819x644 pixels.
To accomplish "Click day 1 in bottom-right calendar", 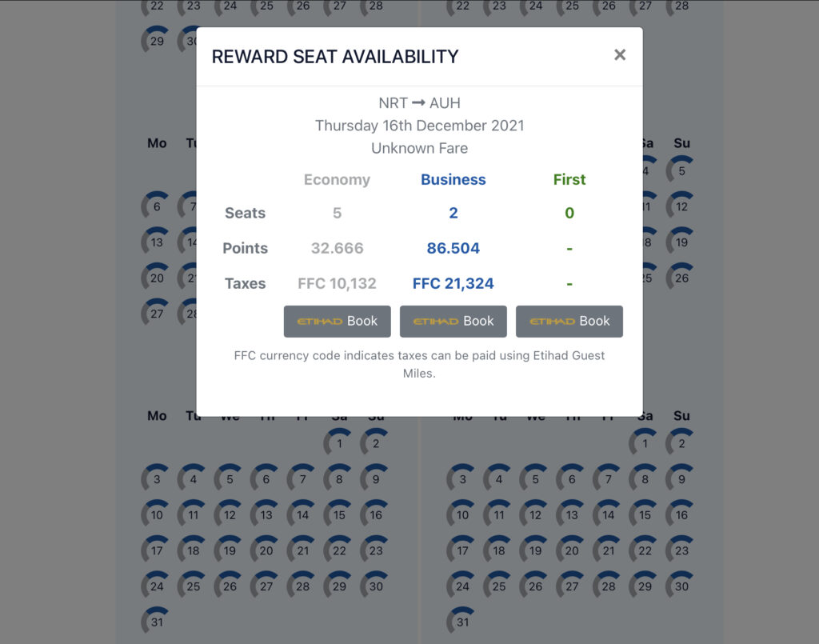I will (x=644, y=442).
